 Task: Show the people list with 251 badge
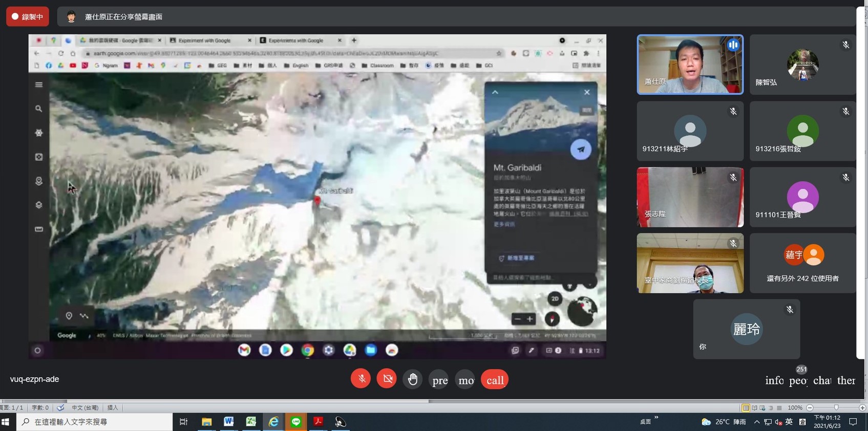tap(798, 380)
